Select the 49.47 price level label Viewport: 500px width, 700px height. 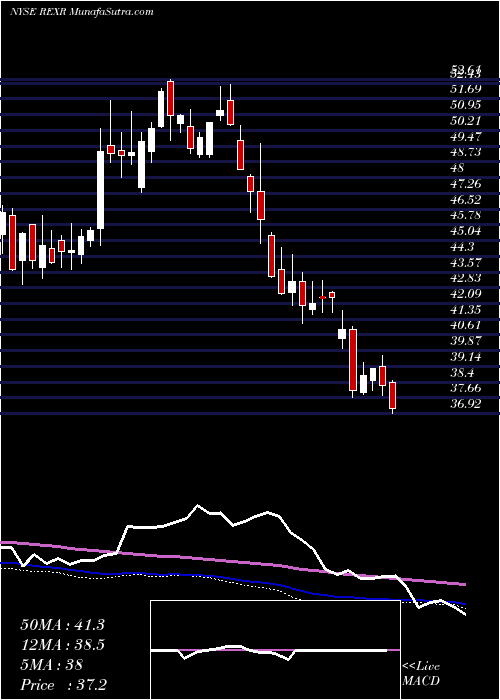click(465, 136)
